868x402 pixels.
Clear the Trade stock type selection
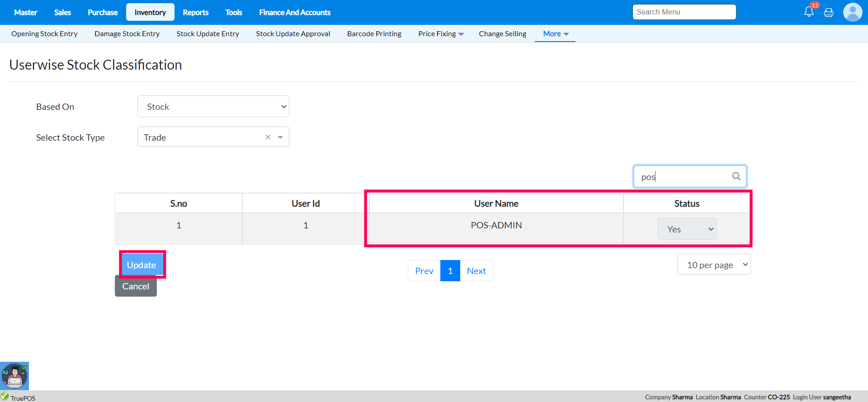268,137
